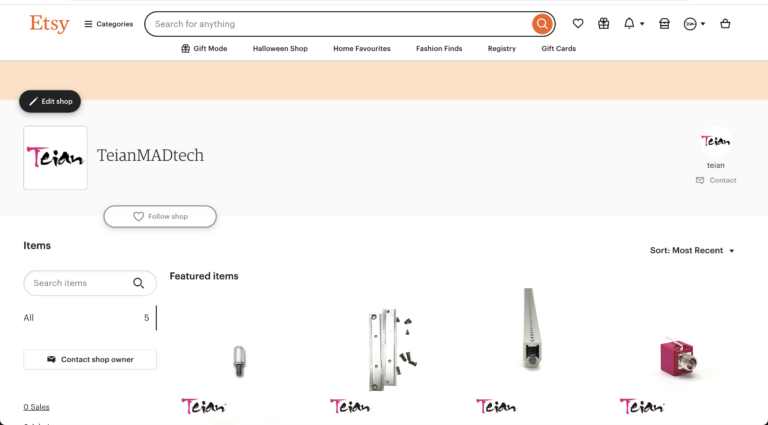Click the magnifier in Search items field
Image resolution: width=768 pixels, height=425 pixels.
coord(139,283)
